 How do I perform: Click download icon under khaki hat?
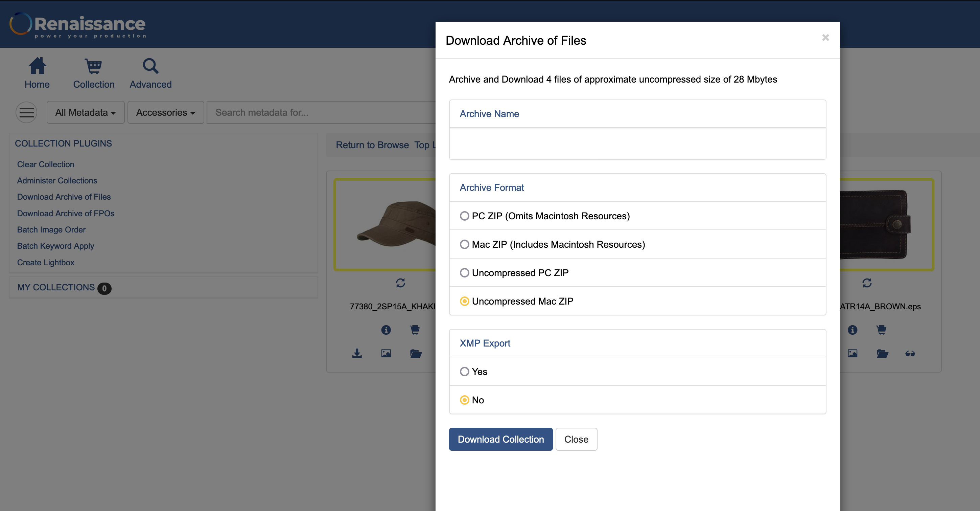tap(357, 353)
